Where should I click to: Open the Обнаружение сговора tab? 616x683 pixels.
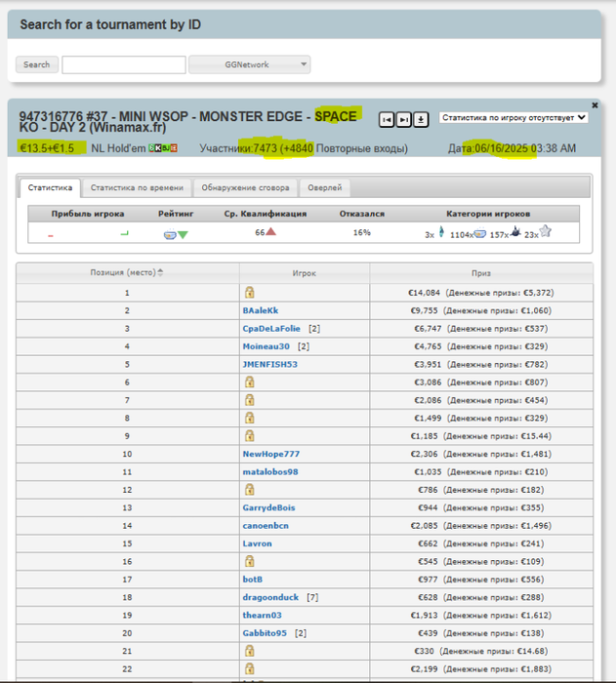click(245, 187)
